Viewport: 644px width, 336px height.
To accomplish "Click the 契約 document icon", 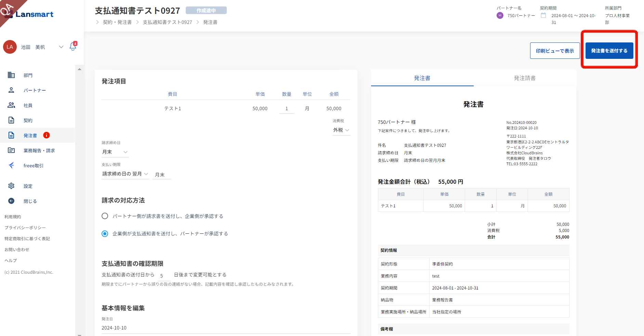I will pyautogui.click(x=11, y=120).
